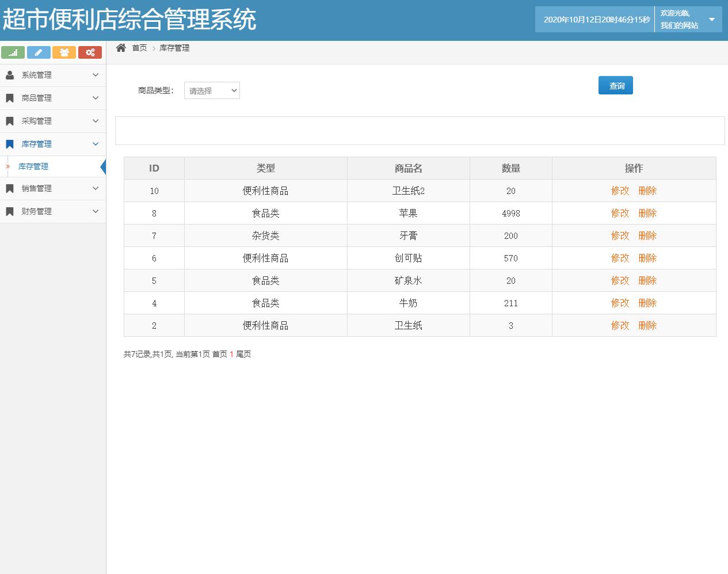The height and width of the screenshot is (574, 728).
Task: Click the red gears settings icon
Action: pyautogui.click(x=90, y=52)
